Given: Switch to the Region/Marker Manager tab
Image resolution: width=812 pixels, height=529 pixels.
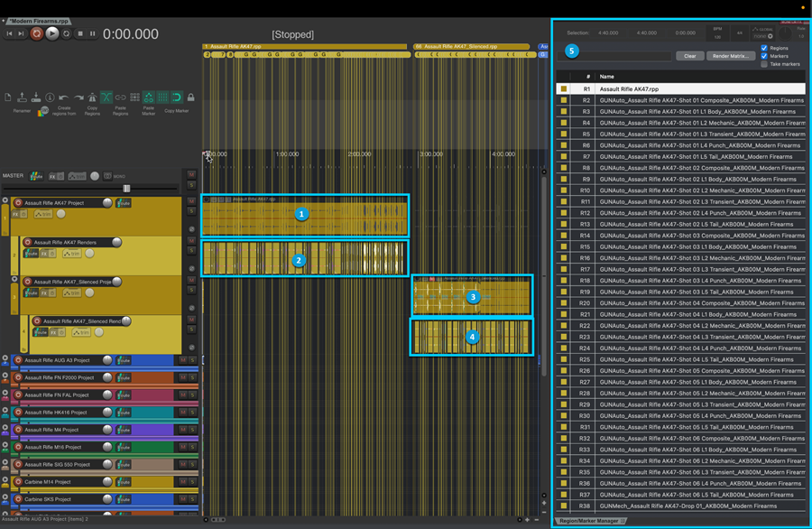Looking at the screenshot, I should 589,521.
